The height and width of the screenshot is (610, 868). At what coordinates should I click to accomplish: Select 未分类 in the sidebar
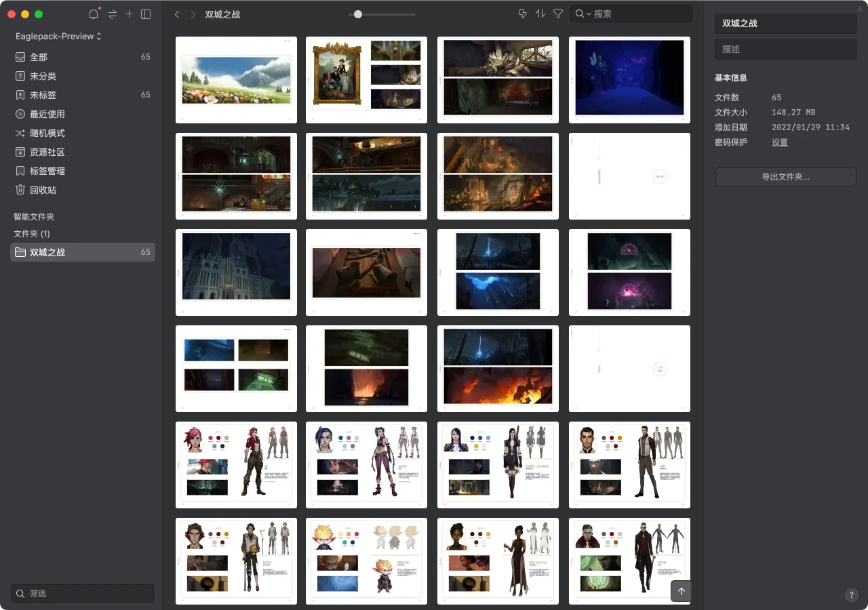83,76
